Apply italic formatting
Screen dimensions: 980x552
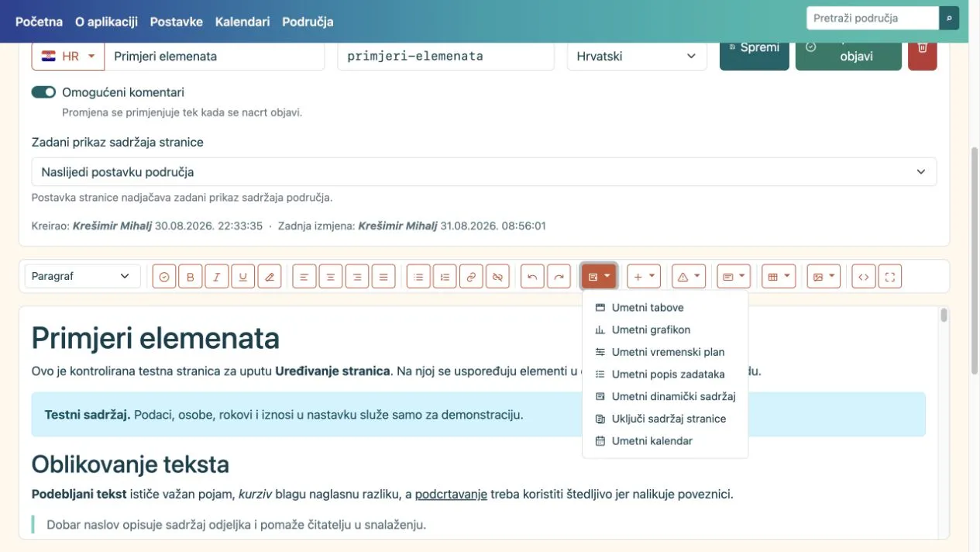217,277
